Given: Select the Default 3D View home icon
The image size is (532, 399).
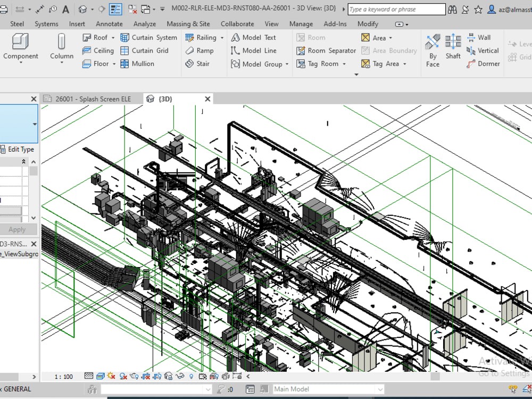Looking at the screenshot, I should (82, 9).
